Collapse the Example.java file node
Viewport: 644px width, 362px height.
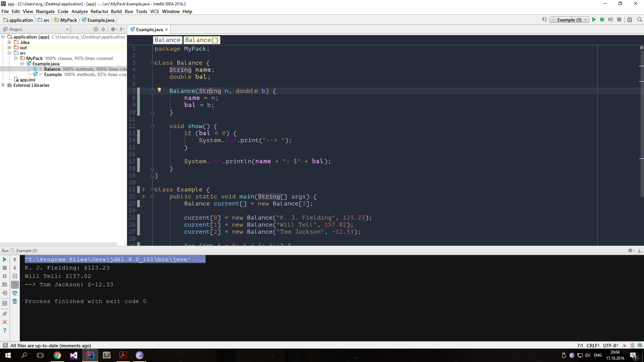pyautogui.click(x=22, y=64)
